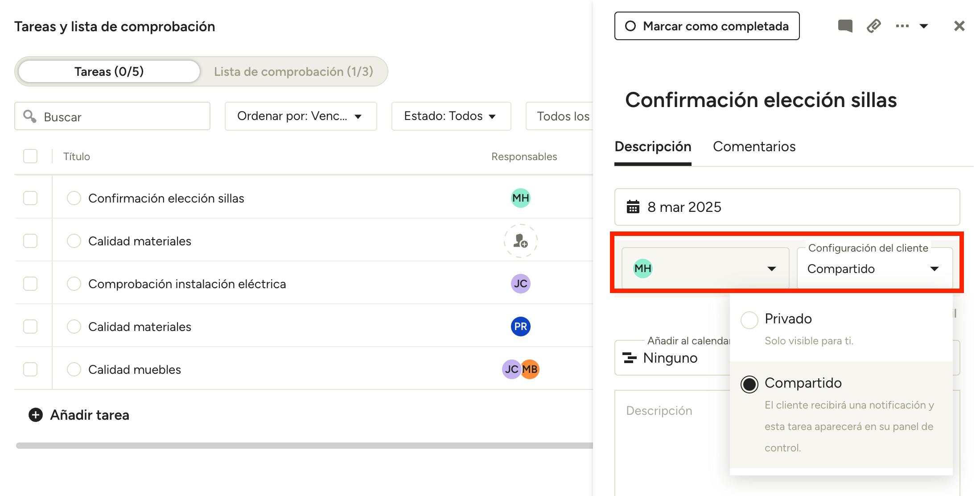Click the calendar icon beside 8 mar 2025
Screen dimensions: 980x496
(633, 207)
